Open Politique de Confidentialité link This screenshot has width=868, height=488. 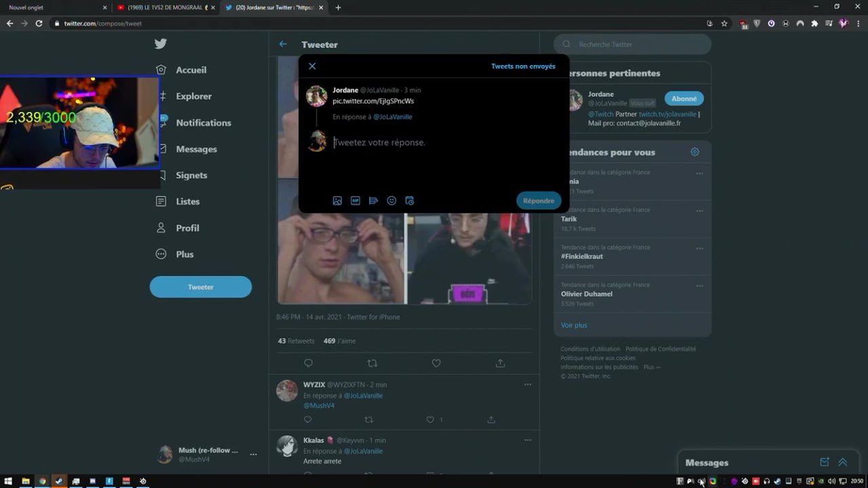(660, 349)
